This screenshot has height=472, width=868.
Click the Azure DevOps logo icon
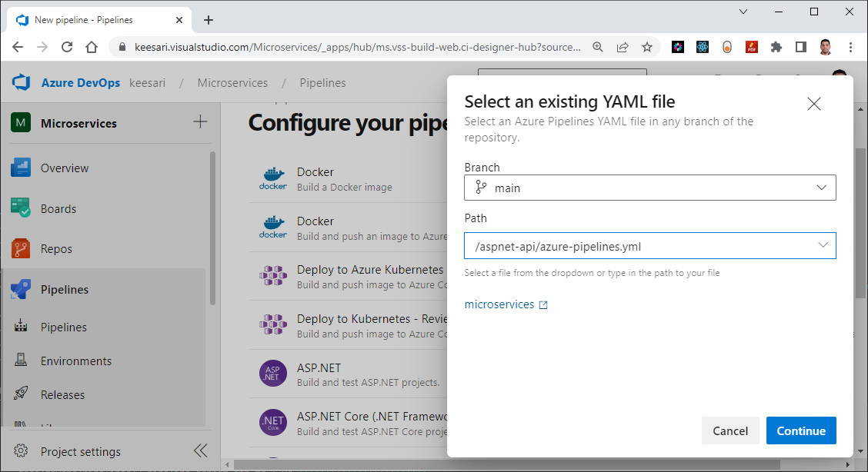(x=21, y=82)
